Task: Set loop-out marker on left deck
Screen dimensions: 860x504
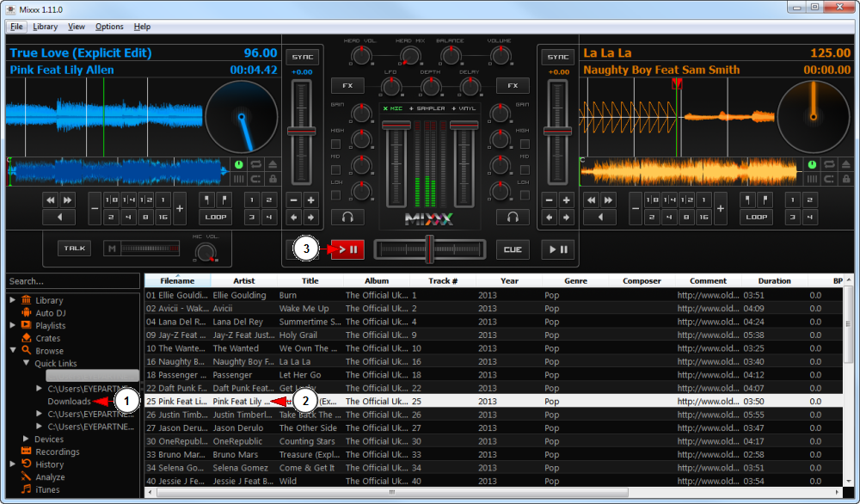Action: pos(224,200)
